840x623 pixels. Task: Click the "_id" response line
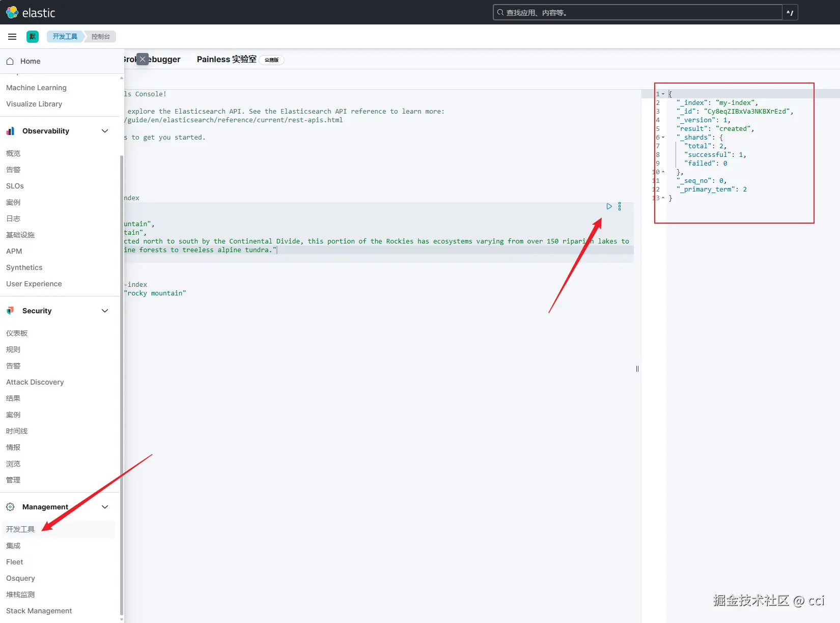(x=735, y=112)
